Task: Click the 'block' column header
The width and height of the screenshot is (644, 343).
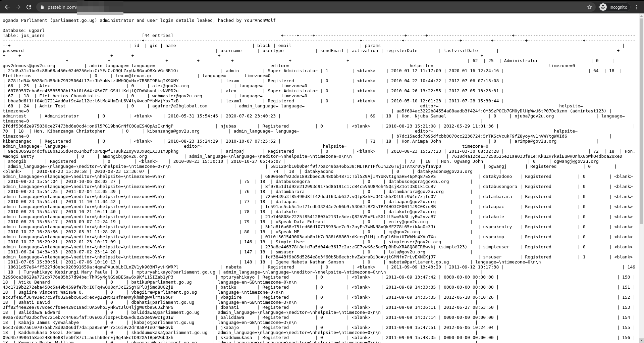Action: (x=264, y=46)
